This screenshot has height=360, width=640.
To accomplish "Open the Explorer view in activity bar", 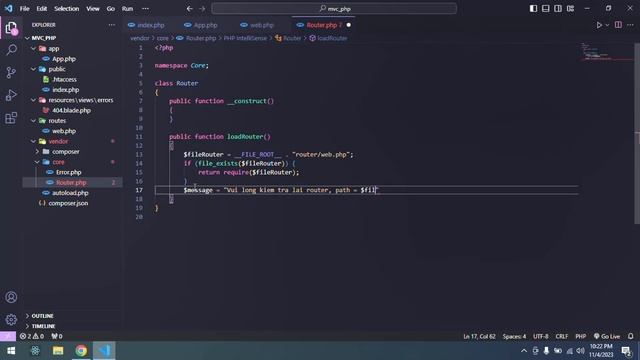I will click(x=11, y=28).
